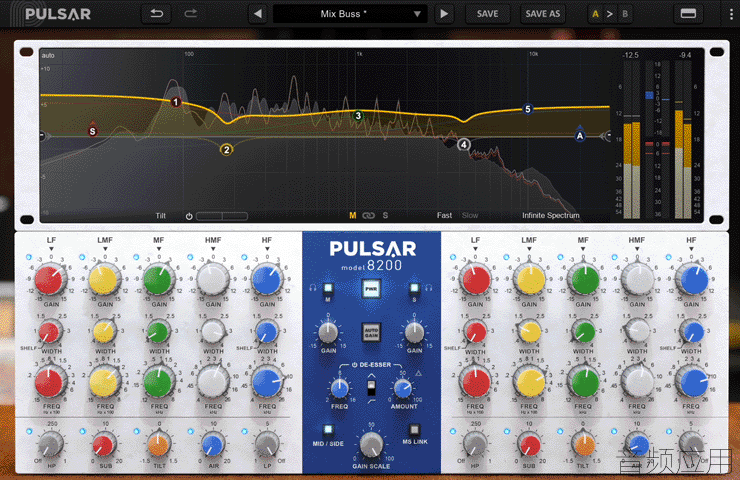Image resolution: width=740 pixels, height=480 pixels.
Task: Copy A to B with the > button
Action: tap(610, 14)
